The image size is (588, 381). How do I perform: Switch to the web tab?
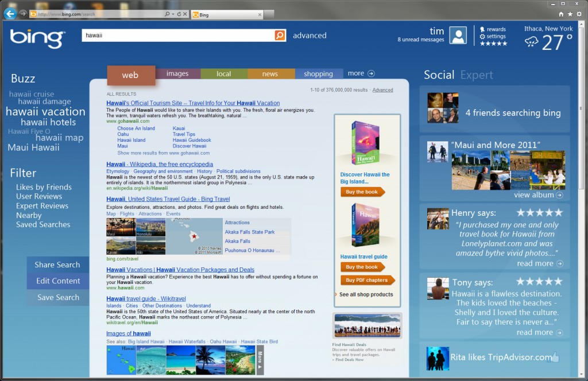click(x=130, y=75)
